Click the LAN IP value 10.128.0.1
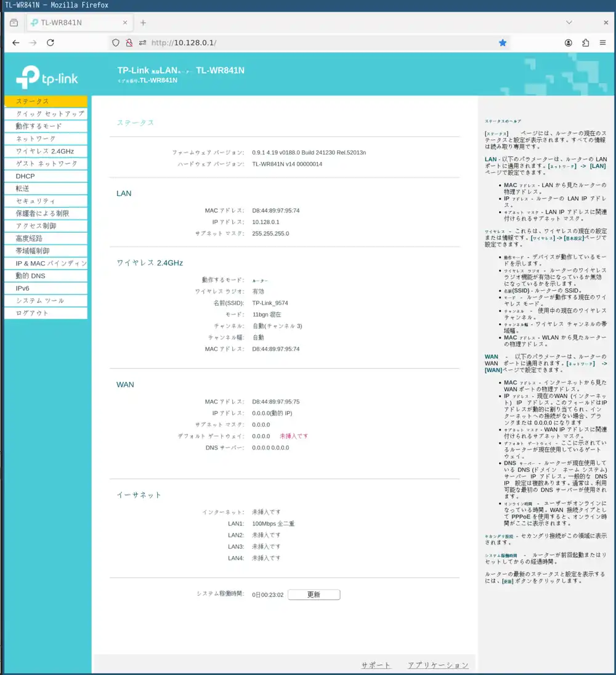 (265, 222)
